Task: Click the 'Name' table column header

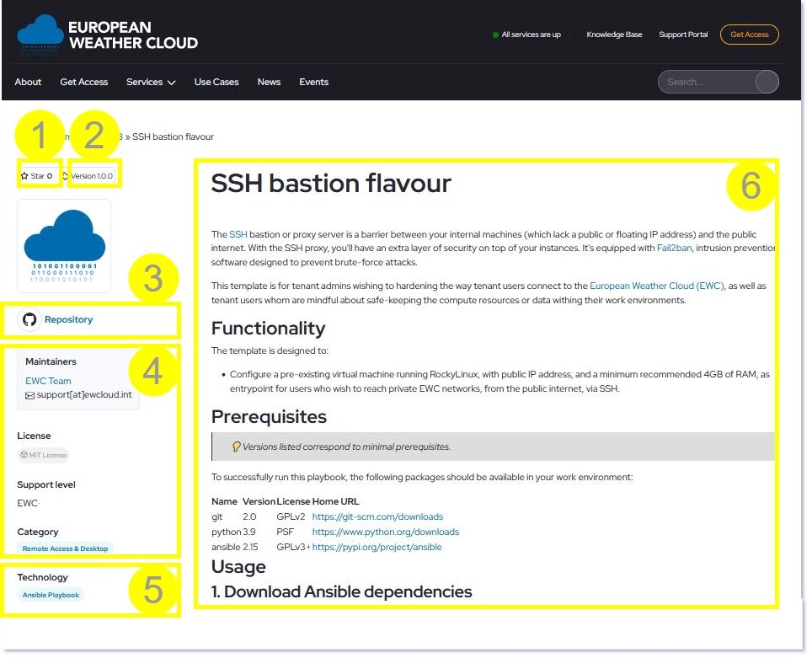Action: point(224,501)
